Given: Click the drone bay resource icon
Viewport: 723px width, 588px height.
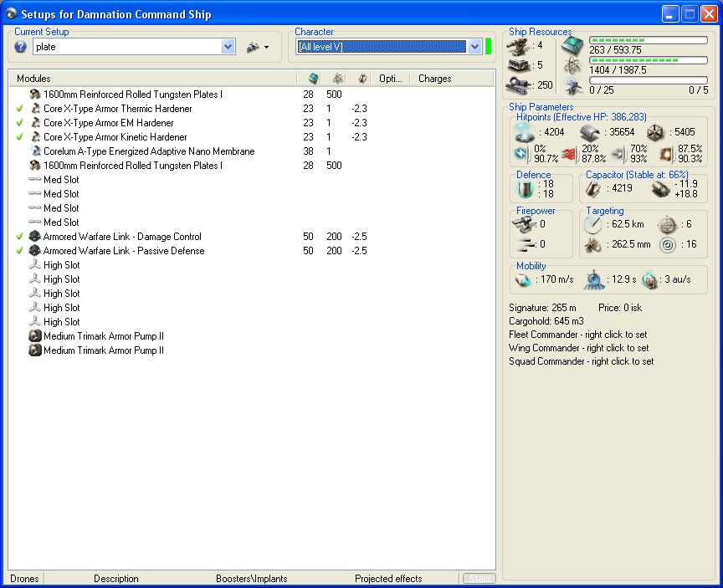Looking at the screenshot, I should coord(573,86).
